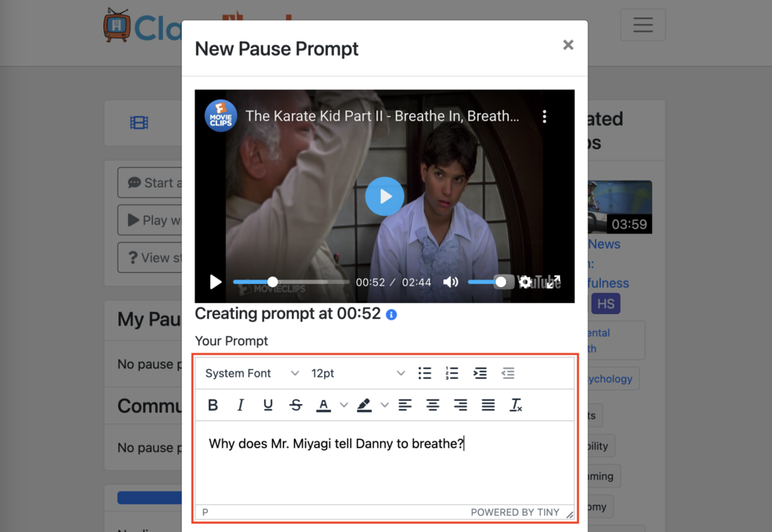Open video settings gear icon
Screen dimensions: 772x532
525,282
